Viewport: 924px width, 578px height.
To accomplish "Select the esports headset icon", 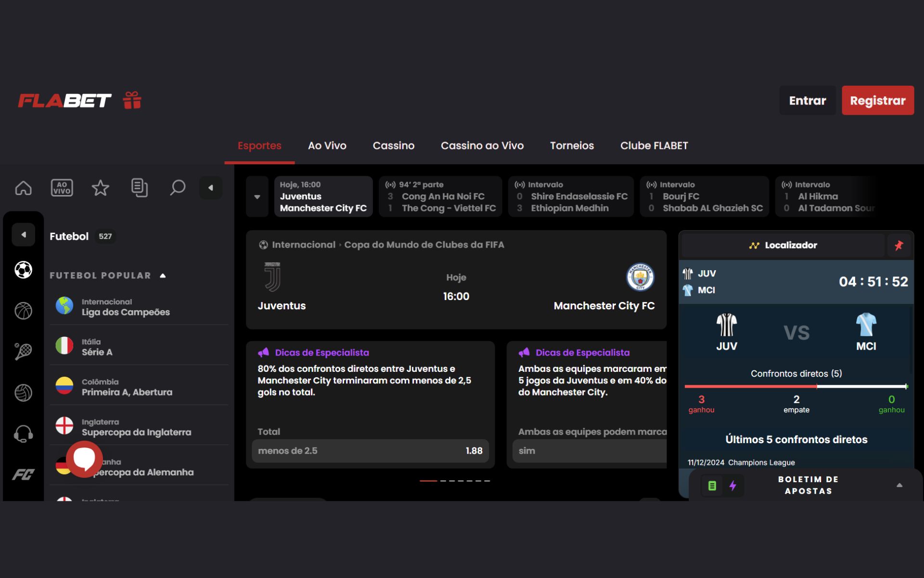I will pyautogui.click(x=23, y=434).
